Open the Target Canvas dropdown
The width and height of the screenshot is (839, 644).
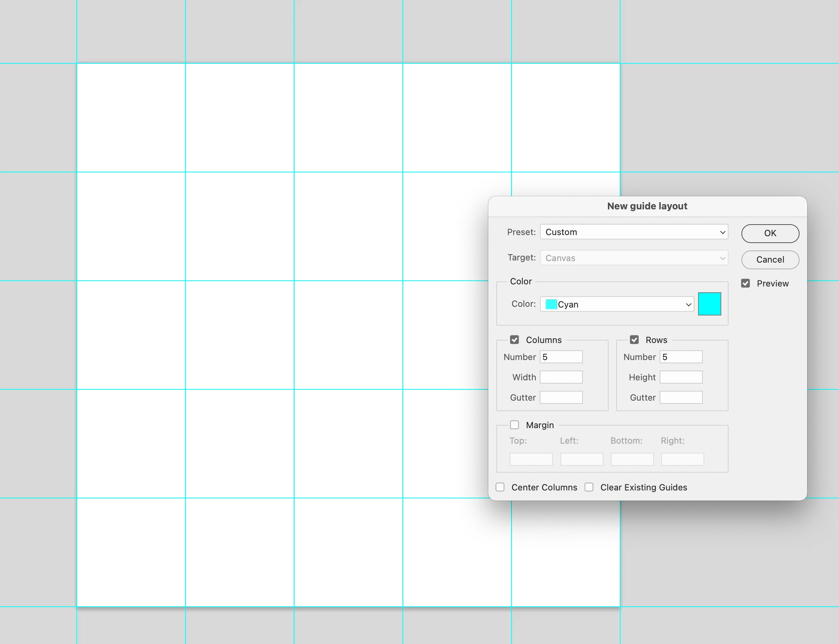[x=634, y=258]
